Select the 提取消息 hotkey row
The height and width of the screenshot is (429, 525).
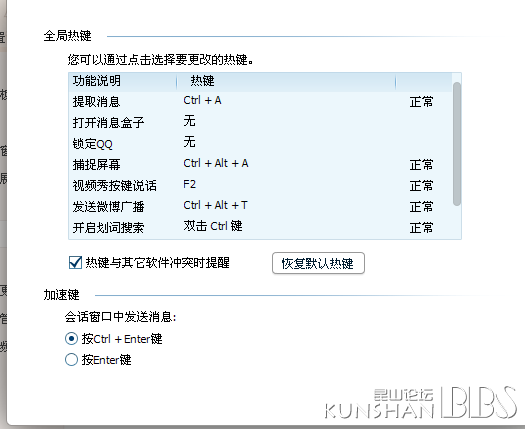(x=260, y=101)
